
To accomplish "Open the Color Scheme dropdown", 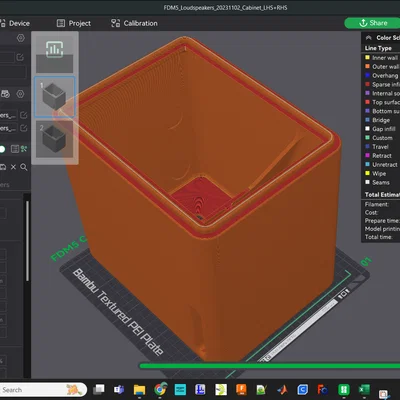I will click(x=388, y=38).
